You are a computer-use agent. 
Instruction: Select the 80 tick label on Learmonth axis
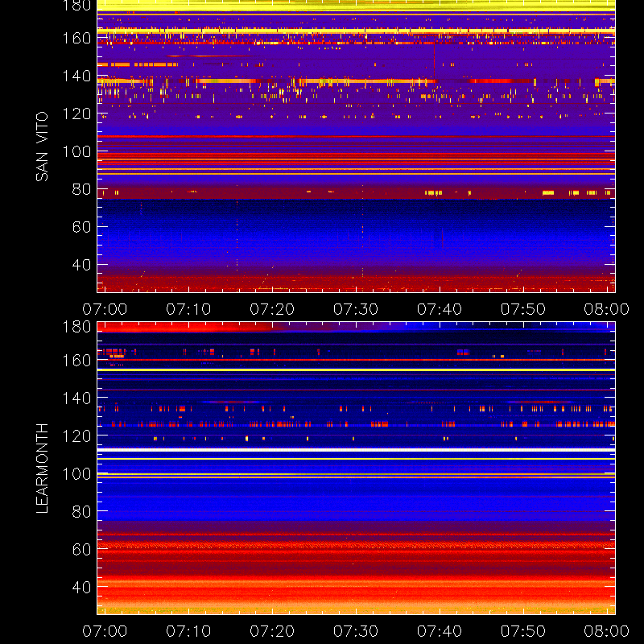point(81,512)
